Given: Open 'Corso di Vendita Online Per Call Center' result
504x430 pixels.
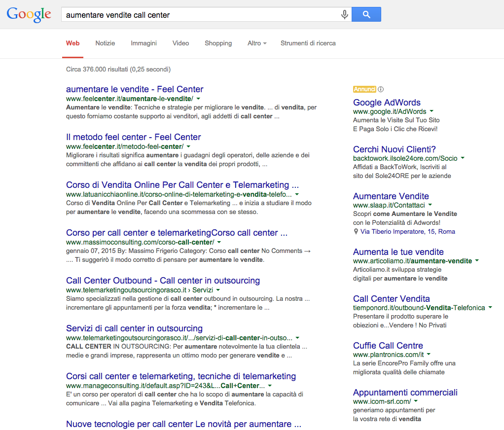Looking at the screenshot, I should 182,185.
